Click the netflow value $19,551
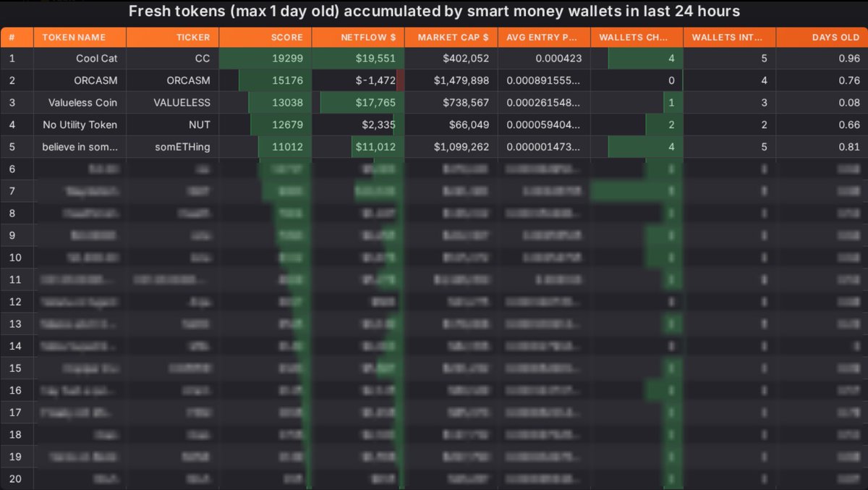The image size is (868, 490). (376, 59)
